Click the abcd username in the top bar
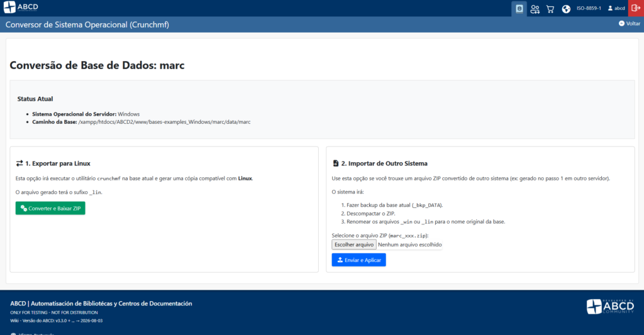Image resolution: width=644 pixels, height=335 pixels. coord(619,9)
